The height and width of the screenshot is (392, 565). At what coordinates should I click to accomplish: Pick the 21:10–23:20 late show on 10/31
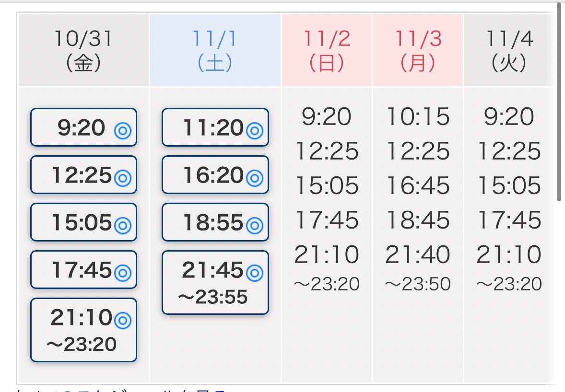pyautogui.click(x=83, y=330)
